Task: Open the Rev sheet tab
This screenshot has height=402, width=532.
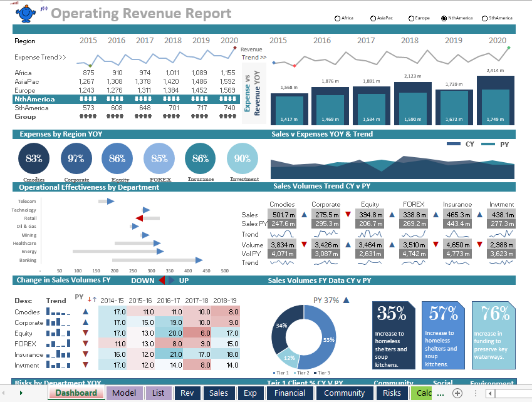Action: (187, 393)
